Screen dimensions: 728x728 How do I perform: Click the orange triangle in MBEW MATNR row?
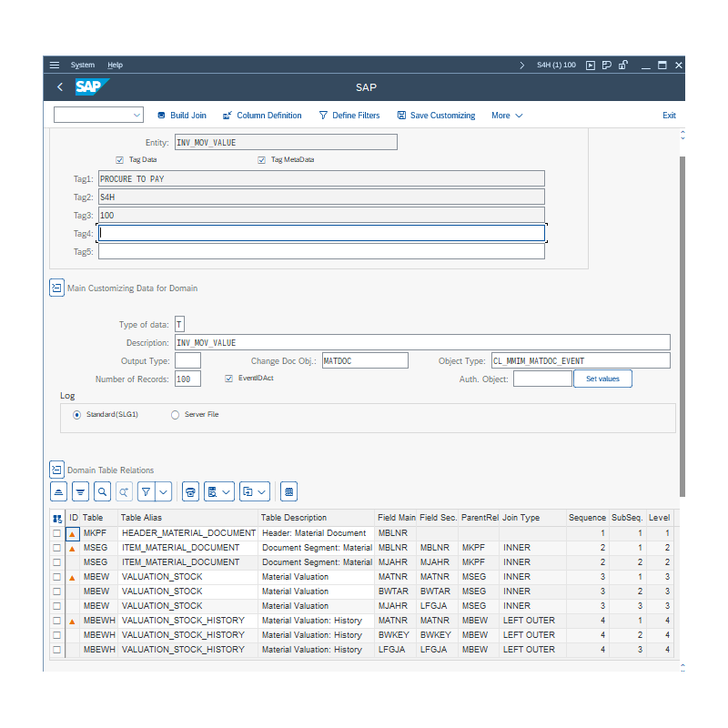pos(72,578)
